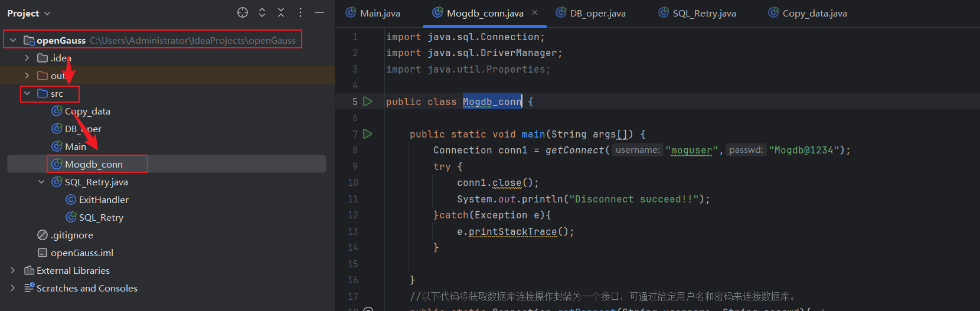Click getConnect method call on line 8
The height and width of the screenshot is (311, 980).
click(575, 150)
